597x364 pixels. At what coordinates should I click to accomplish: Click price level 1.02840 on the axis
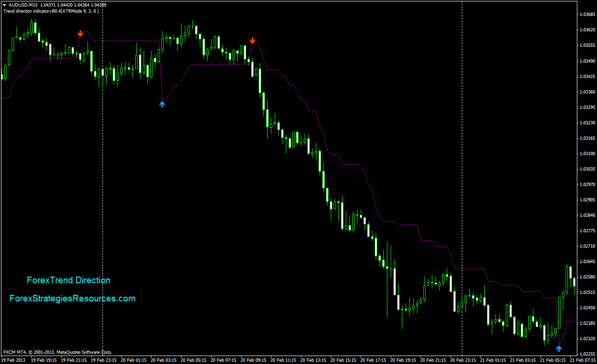pos(587,215)
